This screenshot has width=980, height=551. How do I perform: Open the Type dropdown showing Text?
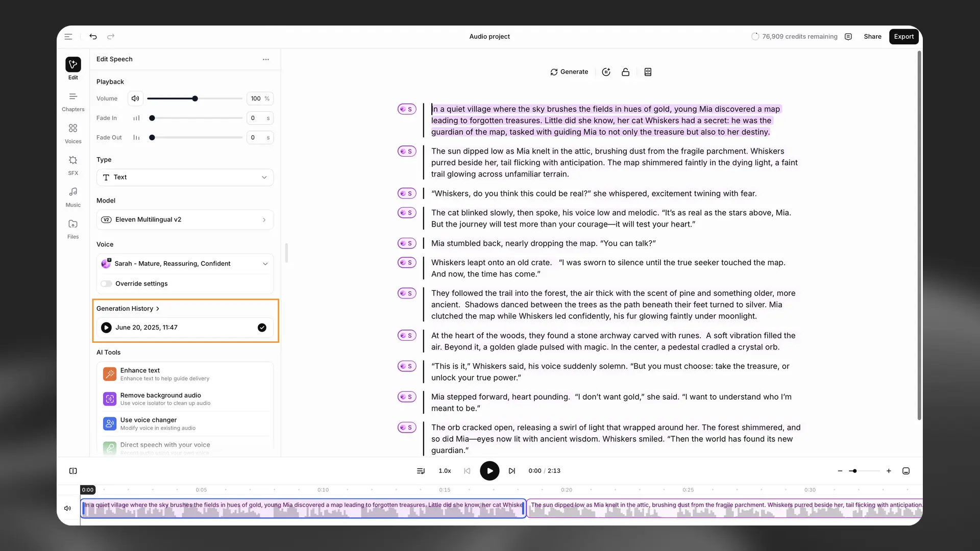point(185,178)
